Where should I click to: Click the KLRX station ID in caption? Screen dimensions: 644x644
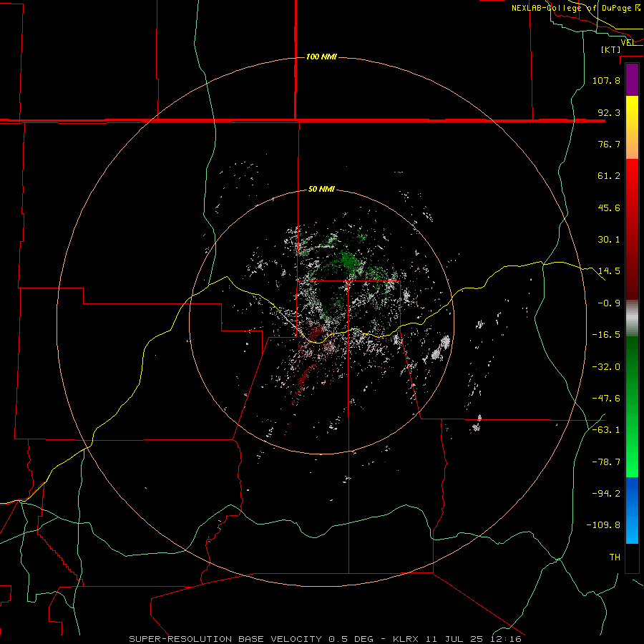pyautogui.click(x=407, y=639)
